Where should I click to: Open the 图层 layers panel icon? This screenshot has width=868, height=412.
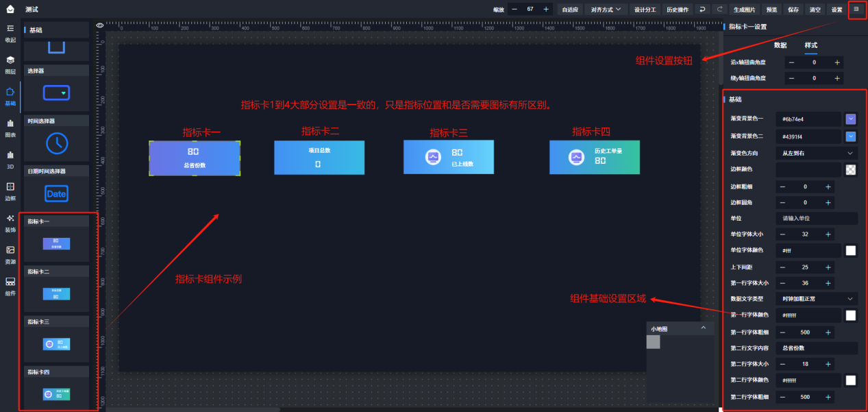pyautogui.click(x=10, y=60)
